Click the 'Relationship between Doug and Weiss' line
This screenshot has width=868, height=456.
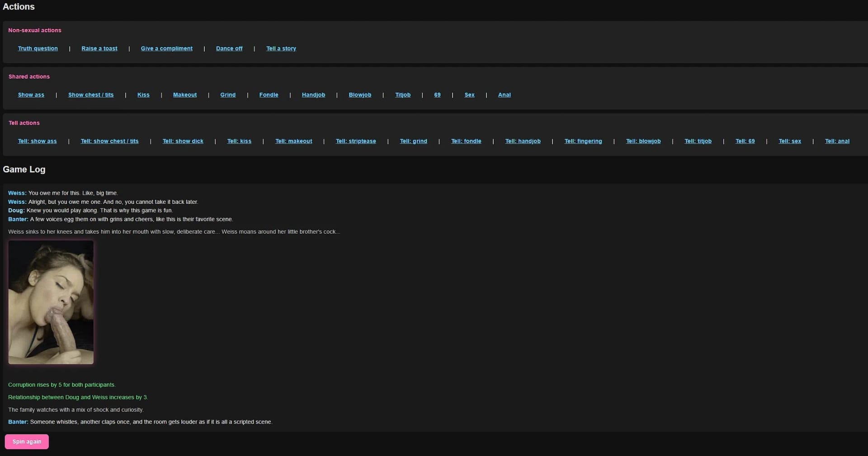pyautogui.click(x=78, y=397)
